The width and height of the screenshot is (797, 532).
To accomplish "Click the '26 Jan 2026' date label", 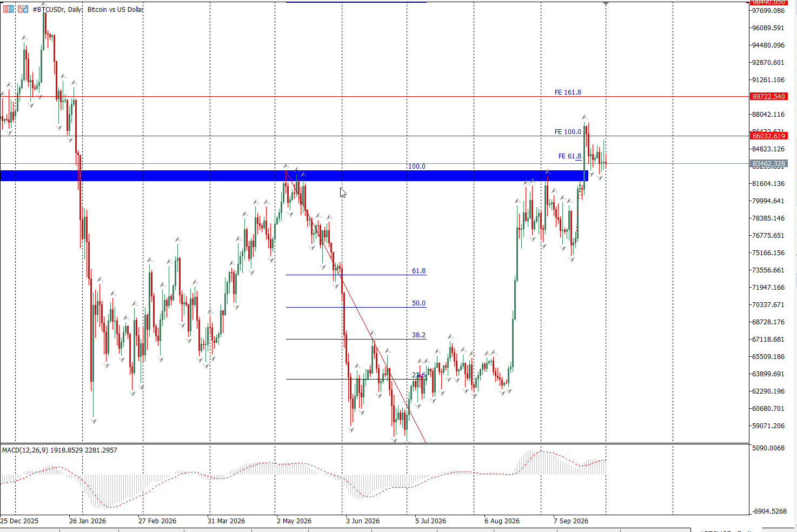I will click(x=88, y=521).
